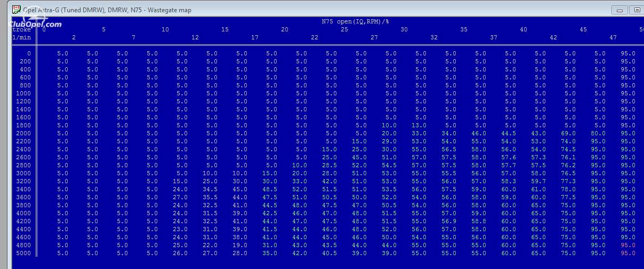This screenshot has width=644, height=269.
Task: Select the 23.0 cell in row 4400
Action: point(180,230)
